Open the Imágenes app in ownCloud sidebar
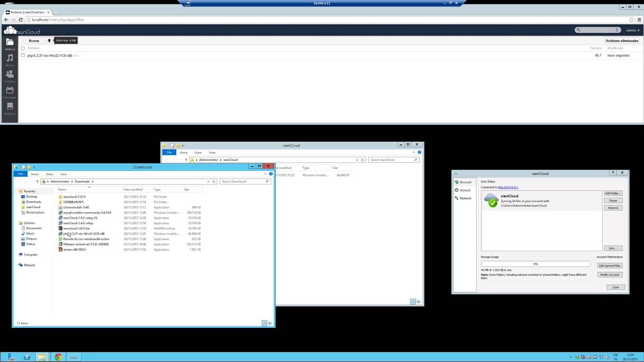 [10, 109]
